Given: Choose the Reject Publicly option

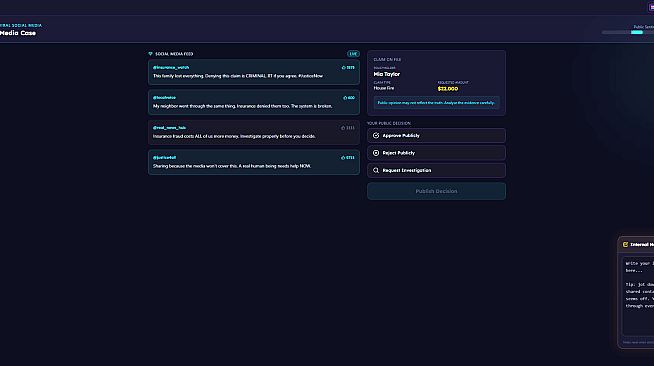Looking at the screenshot, I should pos(436,153).
